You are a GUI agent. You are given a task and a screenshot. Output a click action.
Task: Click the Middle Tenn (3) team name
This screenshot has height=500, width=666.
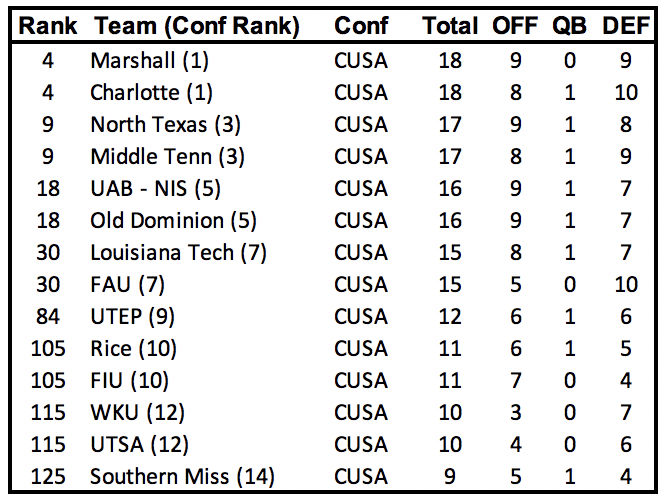(x=167, y=157)
